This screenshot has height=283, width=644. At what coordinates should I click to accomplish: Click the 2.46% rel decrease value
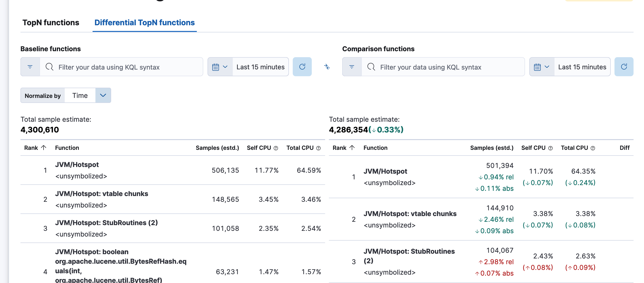point(496,219)
